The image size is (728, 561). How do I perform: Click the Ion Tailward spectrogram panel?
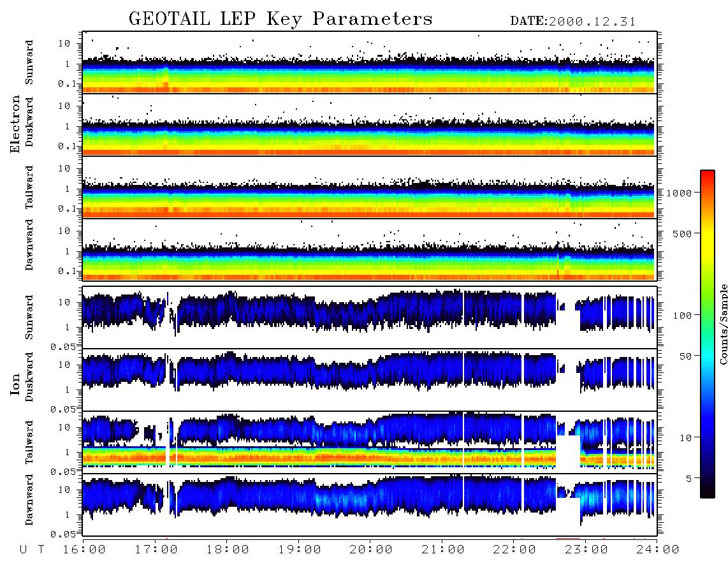370,442
